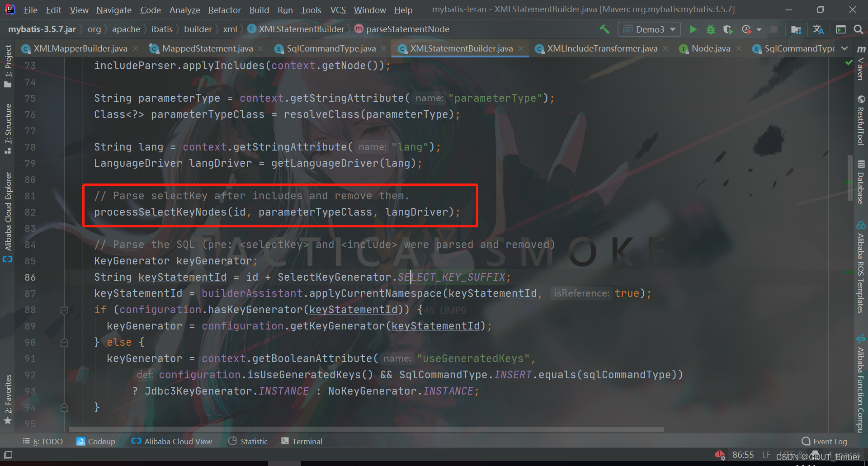Show hidden editor tabs dropdown
868x466 pixels.
[x=844, y=48]
